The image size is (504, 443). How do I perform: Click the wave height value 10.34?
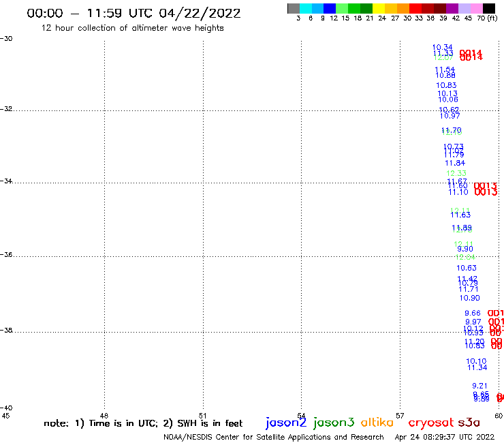tap(442, 47)
